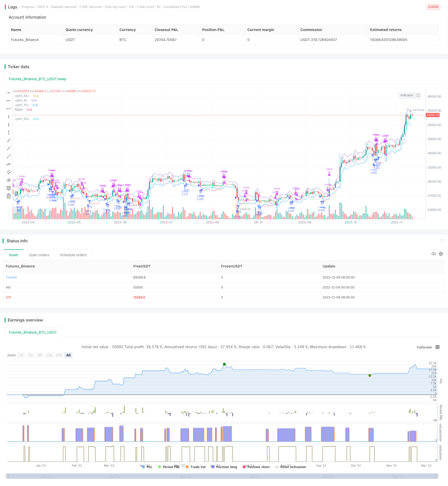
Task: Grab the left handle of the range navigator
Action: click(x=8, y=476)
